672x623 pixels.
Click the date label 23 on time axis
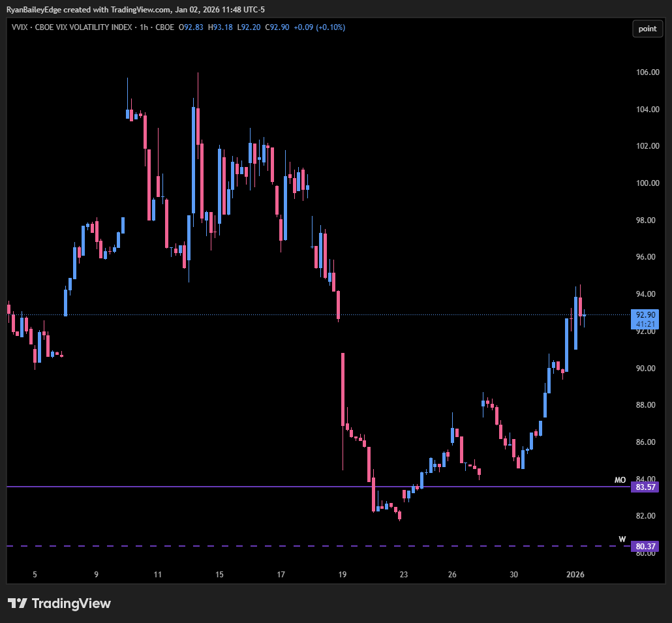pyautogui.click(x=404, y=575)
